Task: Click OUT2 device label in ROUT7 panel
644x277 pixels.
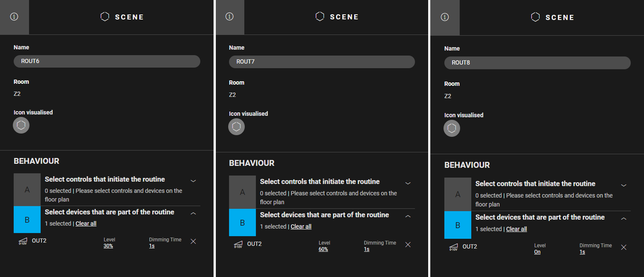Action: pyautogui.click(x=254, y=244)
